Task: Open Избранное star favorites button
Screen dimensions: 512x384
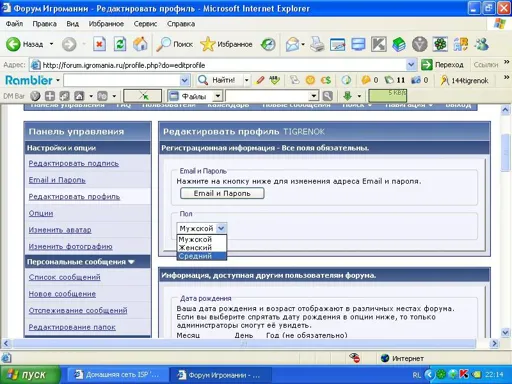Action: pyautogui.click(x=226, y=44)
